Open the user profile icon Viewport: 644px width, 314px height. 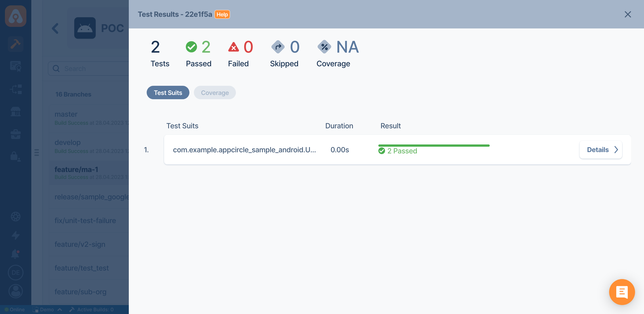coord(15,291)
